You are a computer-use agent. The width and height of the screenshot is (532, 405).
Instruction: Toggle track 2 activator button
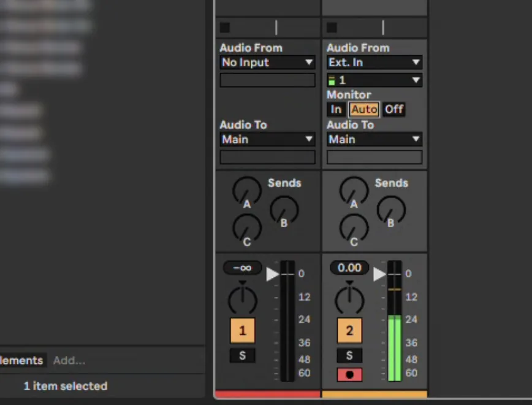coord(349,331)
